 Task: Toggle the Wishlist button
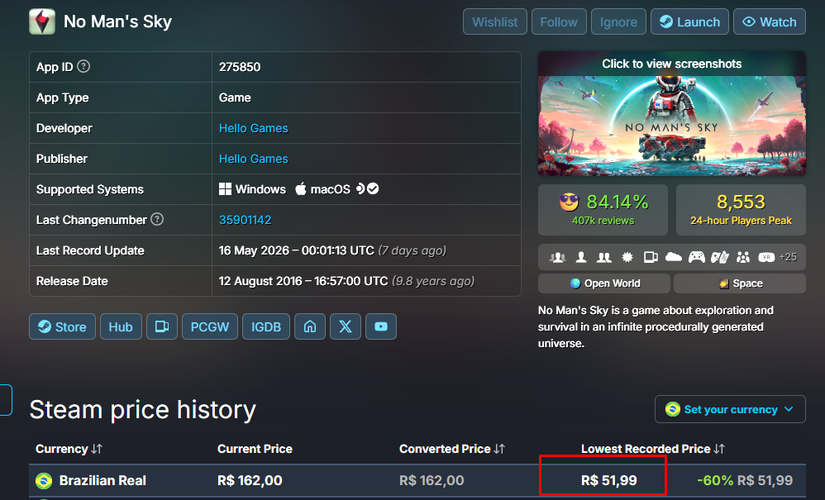tap(495, 22)
